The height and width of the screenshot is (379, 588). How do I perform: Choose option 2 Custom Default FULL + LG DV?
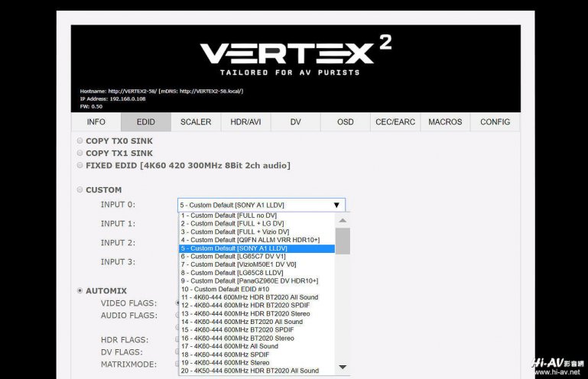click(257, 224)
